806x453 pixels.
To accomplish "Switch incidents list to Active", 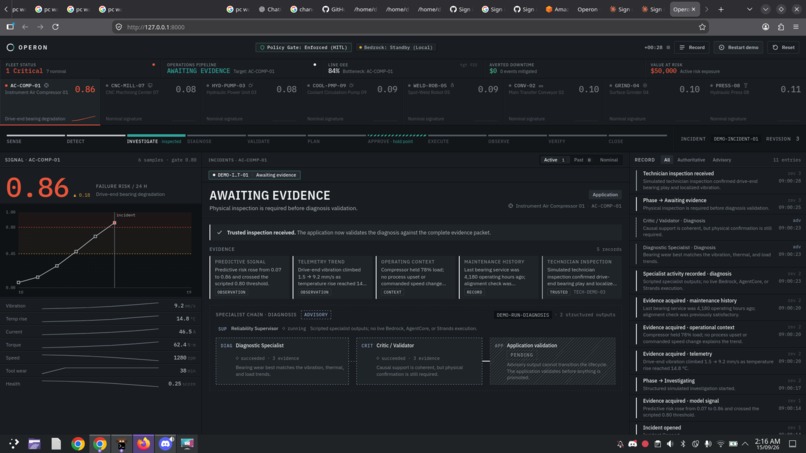I will [554, 160].
